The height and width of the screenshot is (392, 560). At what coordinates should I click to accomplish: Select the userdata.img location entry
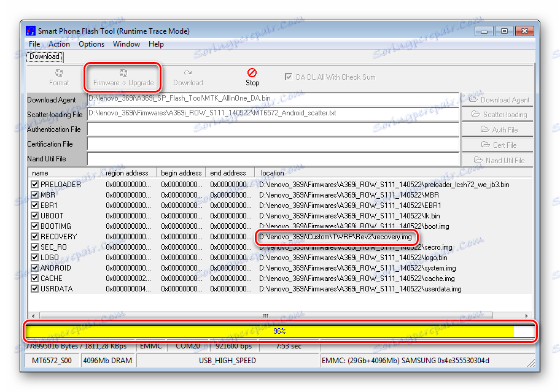click(360, 289)
